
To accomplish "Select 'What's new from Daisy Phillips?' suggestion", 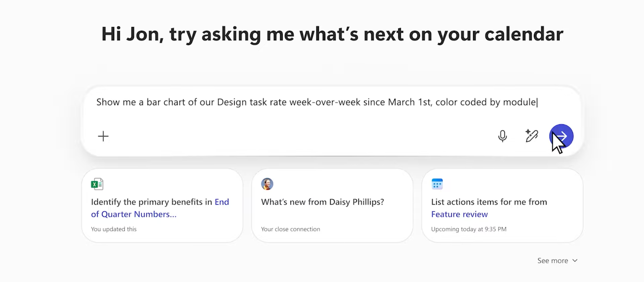I will pyautogui.click(x=332, y=205).
